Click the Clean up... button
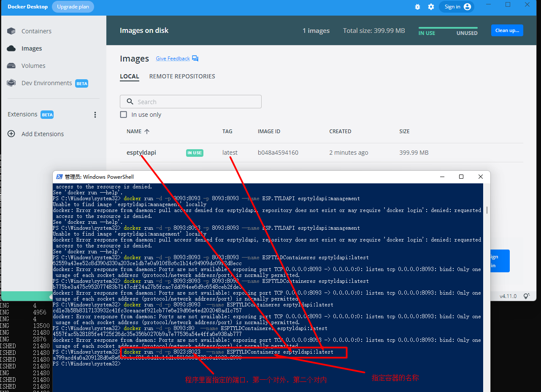This screenshot has height=392, width=541. click(x=507, y=30)
